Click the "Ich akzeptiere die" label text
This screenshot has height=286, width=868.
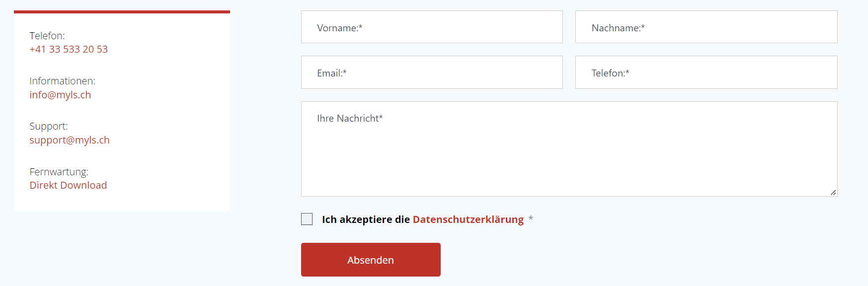point(366,219)
